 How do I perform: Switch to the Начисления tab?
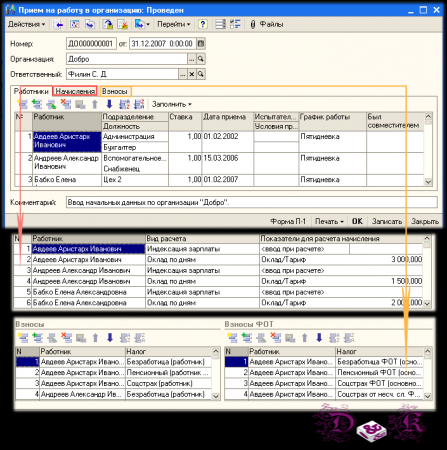point(75,91)
